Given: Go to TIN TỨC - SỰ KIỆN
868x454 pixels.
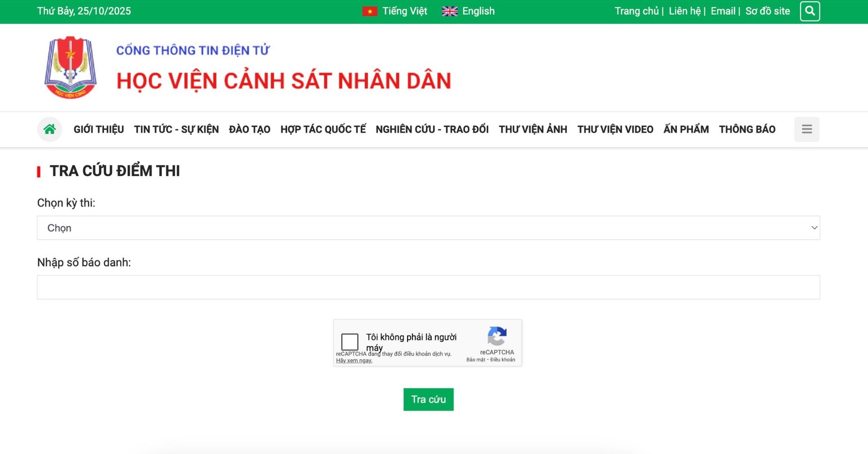Looking at the screenshot, I should coord(176,129).
